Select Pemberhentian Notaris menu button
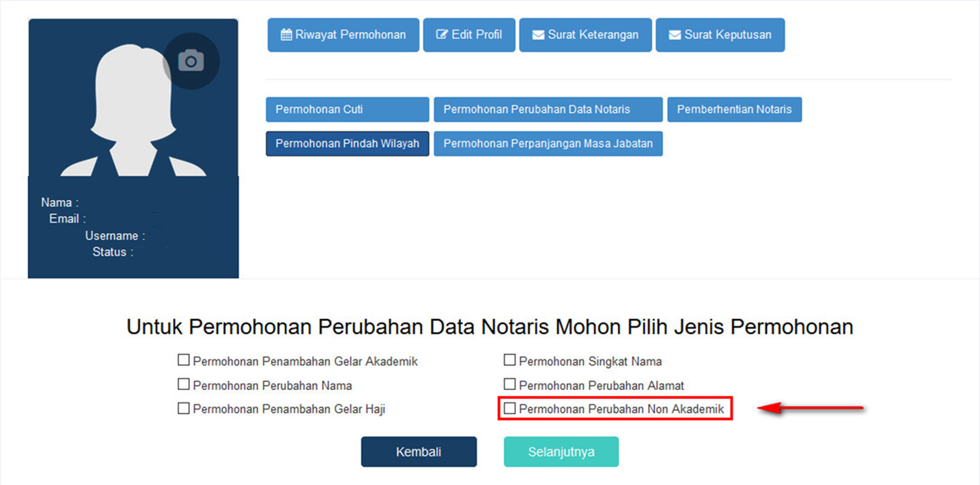Viewport: 980px width, 485px height. (x=734, y=109)
